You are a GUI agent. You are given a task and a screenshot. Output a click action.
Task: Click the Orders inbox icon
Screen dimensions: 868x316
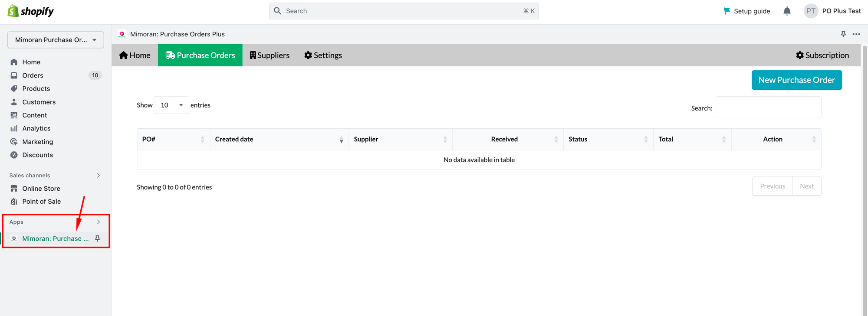coord(14,75)
